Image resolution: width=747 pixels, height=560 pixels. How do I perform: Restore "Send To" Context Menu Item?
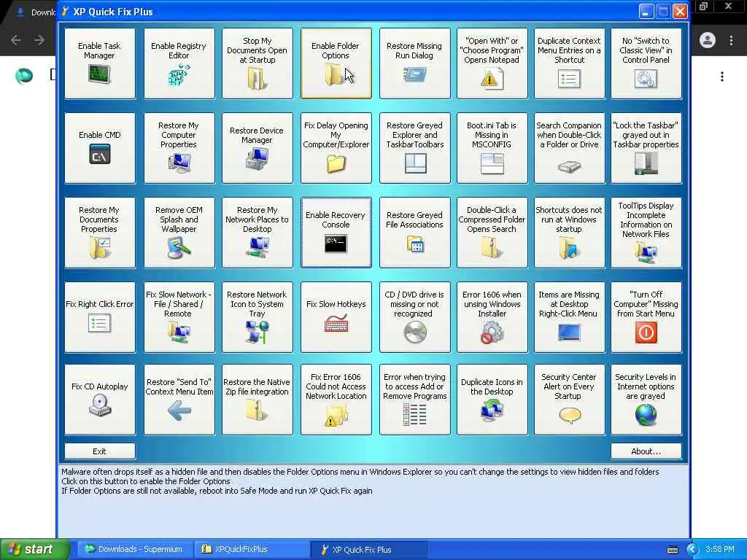(x=179, y=400)
